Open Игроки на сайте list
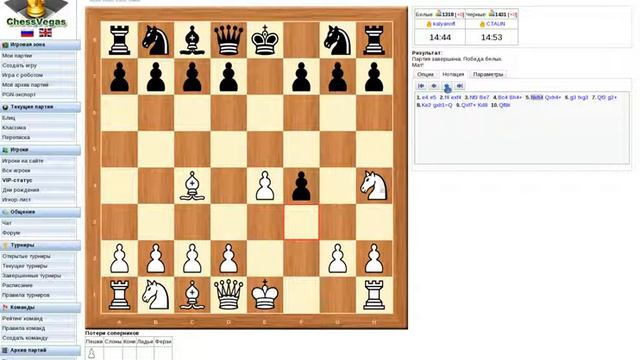 coord(22,161)
